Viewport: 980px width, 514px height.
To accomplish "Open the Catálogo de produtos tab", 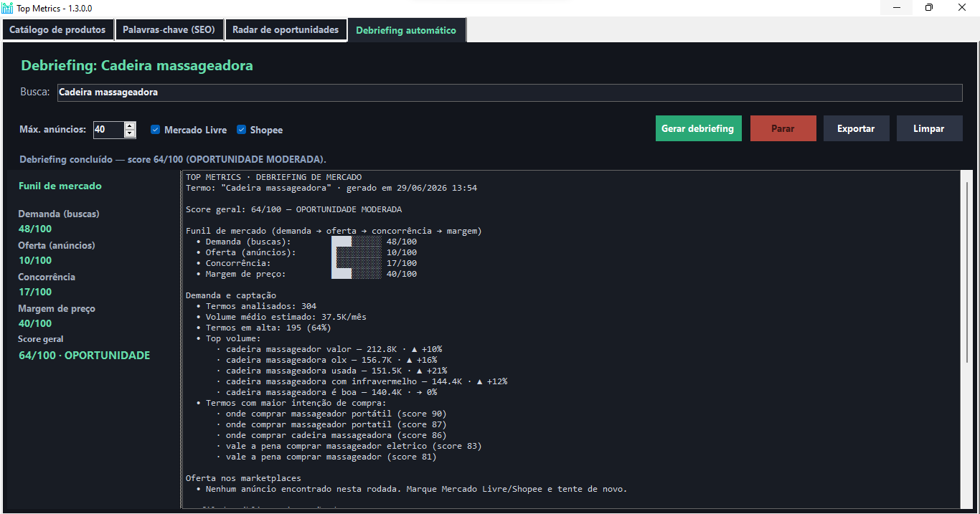I will (57, 30).
